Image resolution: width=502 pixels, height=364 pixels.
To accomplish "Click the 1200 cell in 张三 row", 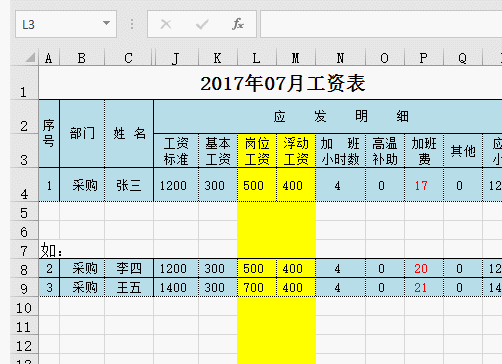I will (x=176, y=185).
